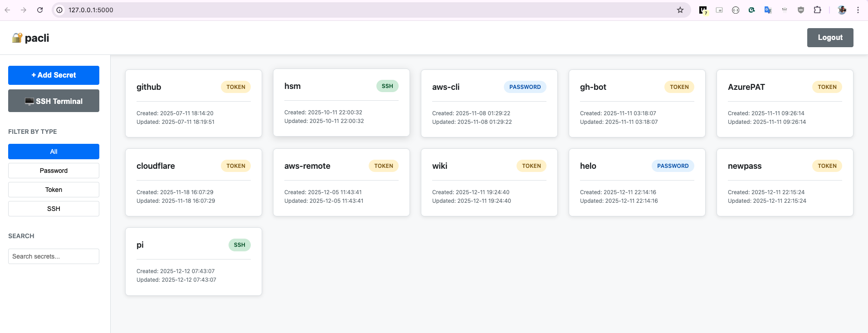Reload the page with refresh icon
Image resolution: width=868 pixels, height=333 pixels.
40,10
